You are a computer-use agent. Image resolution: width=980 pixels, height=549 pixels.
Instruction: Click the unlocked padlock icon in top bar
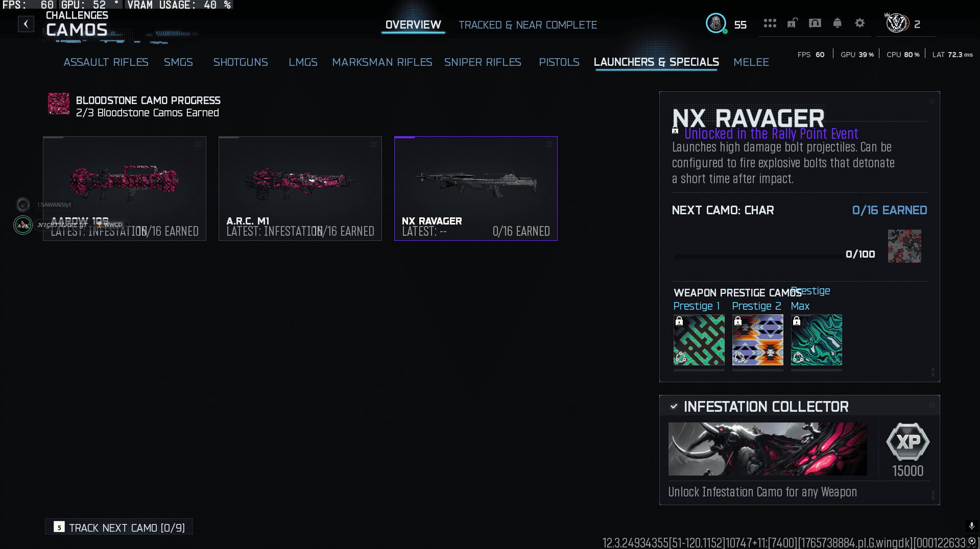click(x=792, y=23)
